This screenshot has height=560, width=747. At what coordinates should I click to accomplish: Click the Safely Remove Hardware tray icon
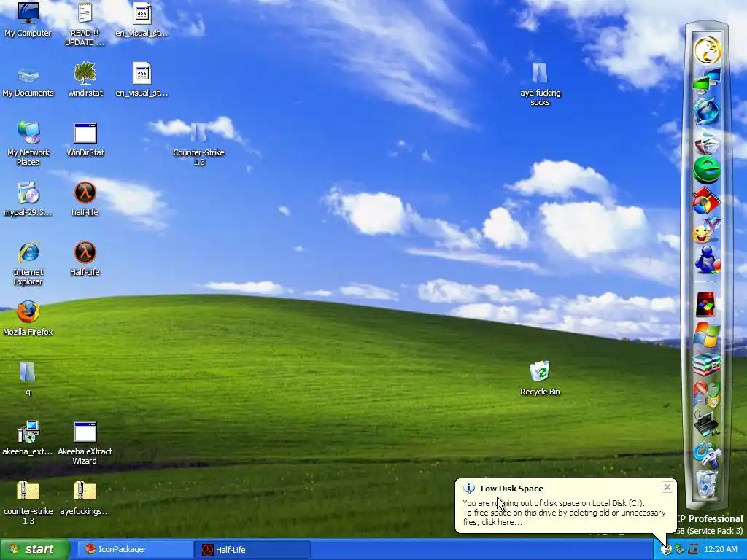coord(679,549)
